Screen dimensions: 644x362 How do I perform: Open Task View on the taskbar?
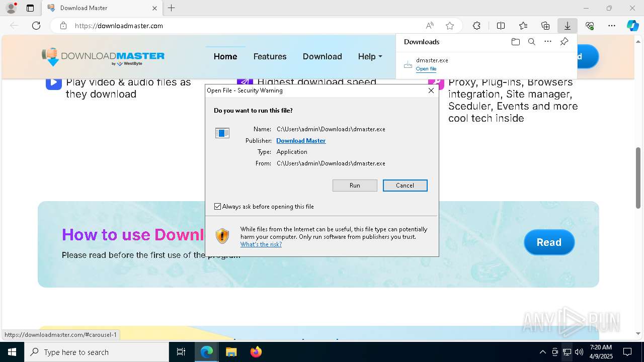181,352
